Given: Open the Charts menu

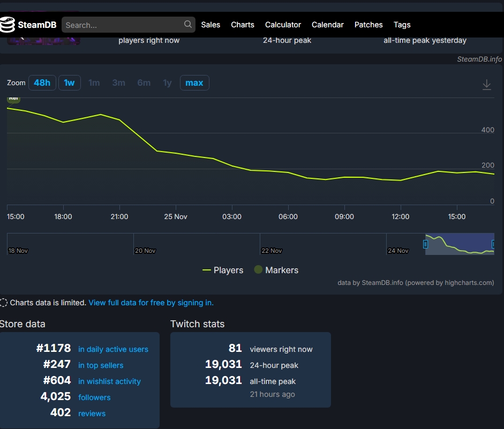Looking at the screenshot, I should coord(242,25).
